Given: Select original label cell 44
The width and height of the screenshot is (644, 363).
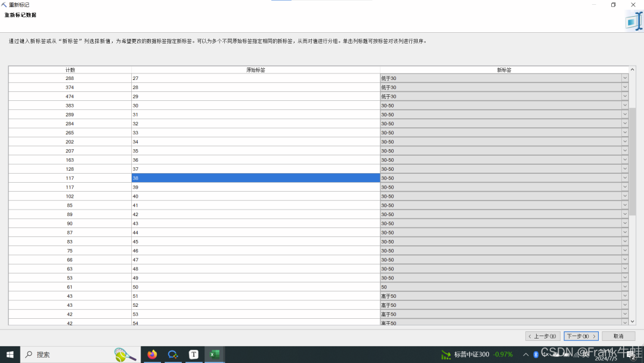Looking at the screenshot, I should tap(255, 233).
